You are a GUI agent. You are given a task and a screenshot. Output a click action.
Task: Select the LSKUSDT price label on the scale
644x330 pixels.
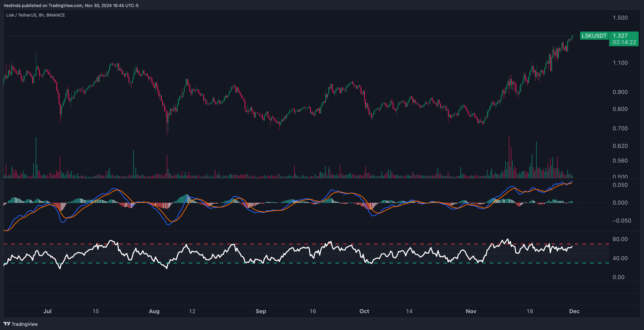(594, 36)
